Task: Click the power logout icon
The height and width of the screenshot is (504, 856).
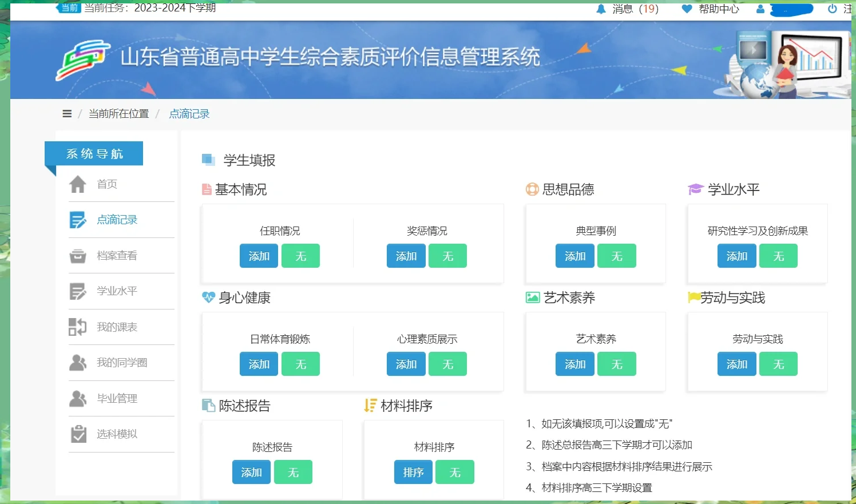Action: click(x=832, y=9)
